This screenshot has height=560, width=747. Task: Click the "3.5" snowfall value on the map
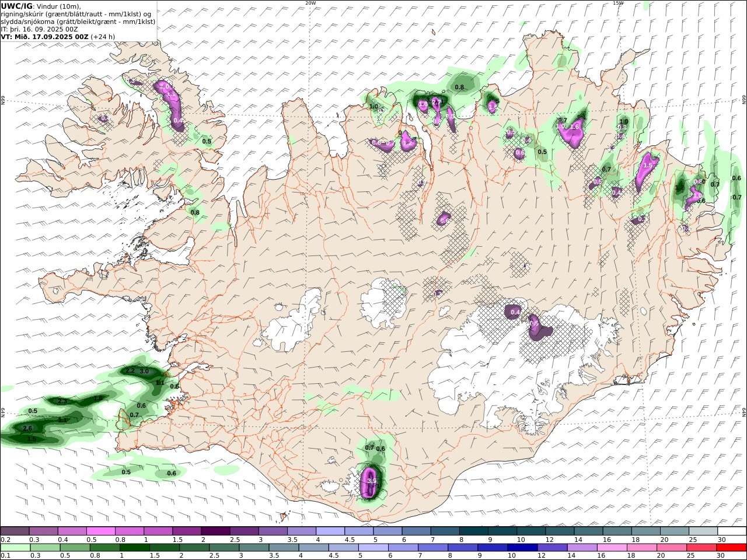[371, 481]
